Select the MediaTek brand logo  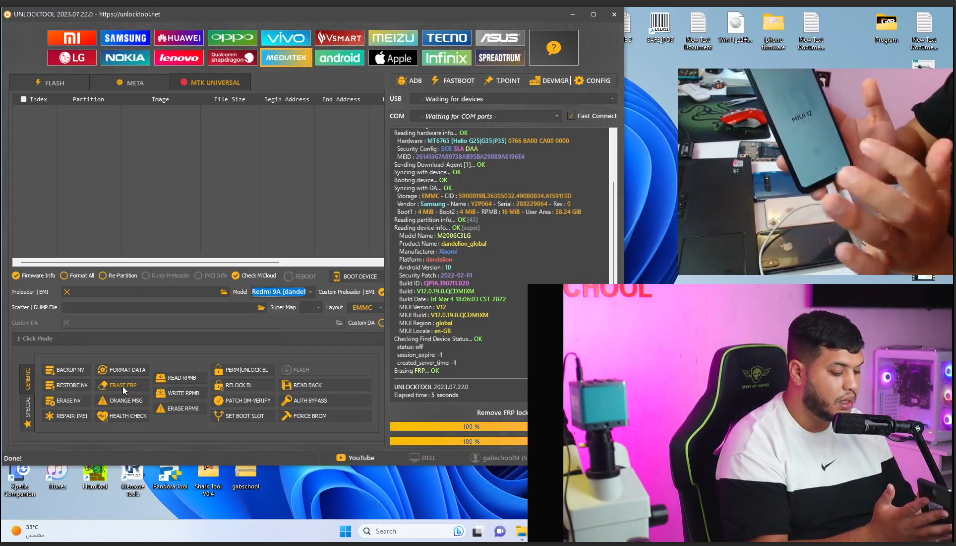285,58
